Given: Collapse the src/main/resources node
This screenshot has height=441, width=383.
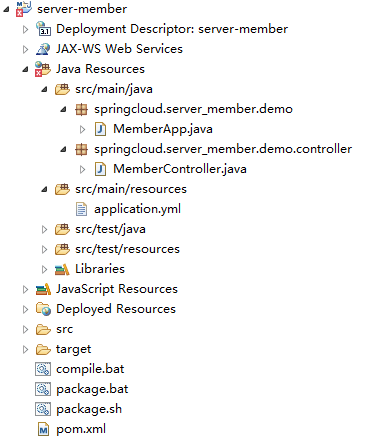Looking at the screenshot, I should click(x=44, y=189).
